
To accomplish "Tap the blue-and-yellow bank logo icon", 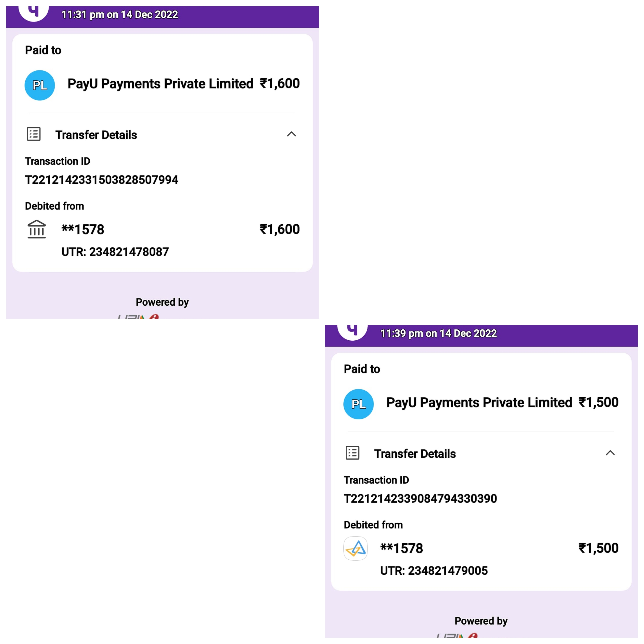I will 355,548.
